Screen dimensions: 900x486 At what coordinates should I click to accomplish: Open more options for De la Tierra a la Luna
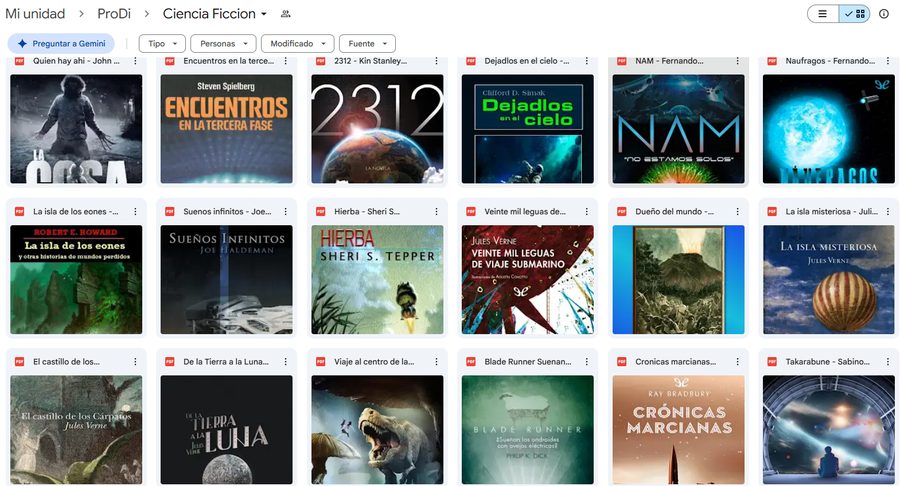[x=286, y=362]
